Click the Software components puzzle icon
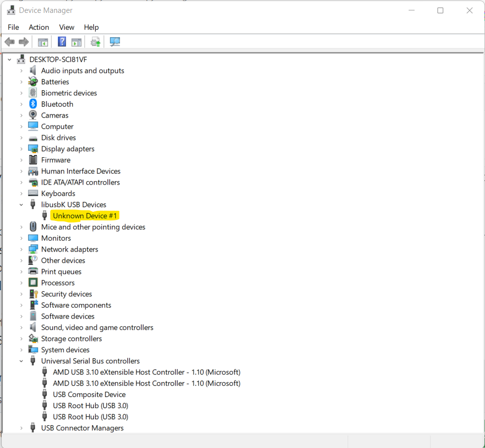Screen dimensions: 485x448 [33, 305]
